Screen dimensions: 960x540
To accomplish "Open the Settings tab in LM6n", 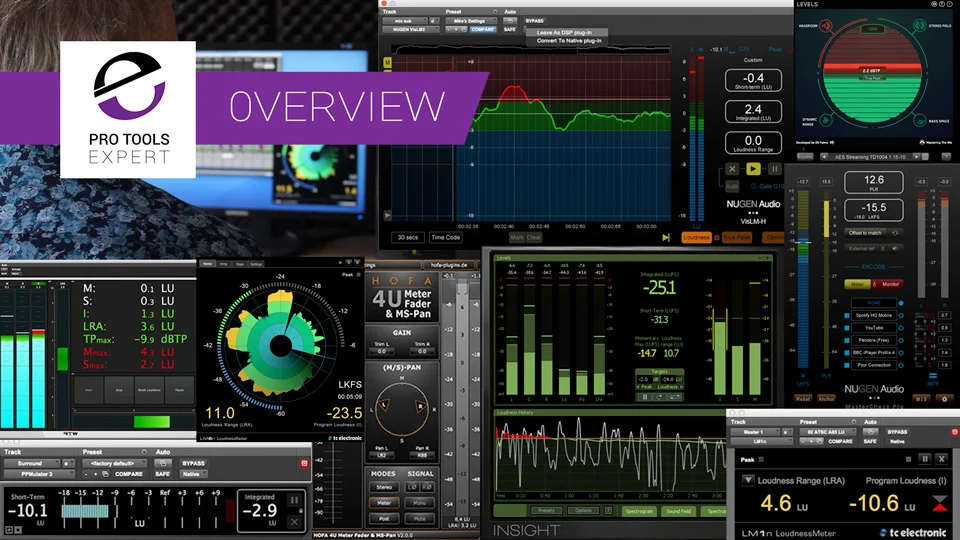I will pyautogui.click(x=256, y=264).
